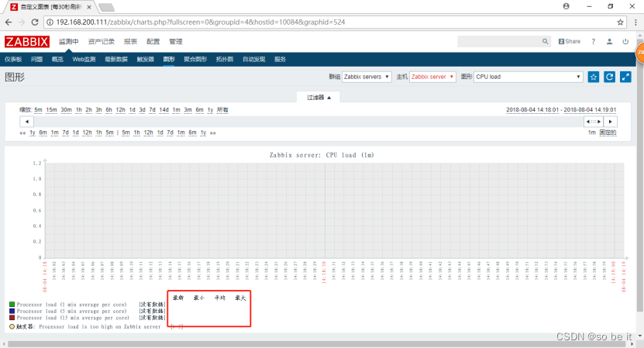Go to the 服务 submenu
This screenshot has width=644, height=348.
click(x=280, y=59)
